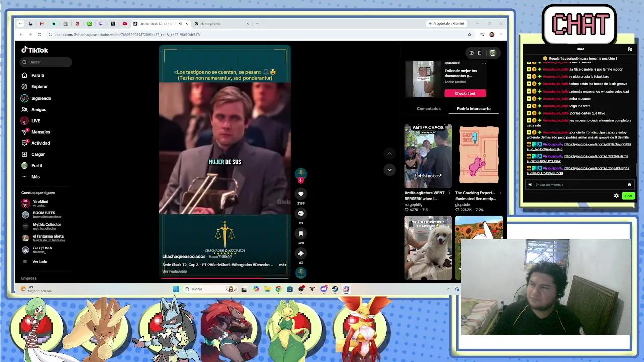
Task: Switch to the Comentarios tab
Action: click(x=429, y=109)
